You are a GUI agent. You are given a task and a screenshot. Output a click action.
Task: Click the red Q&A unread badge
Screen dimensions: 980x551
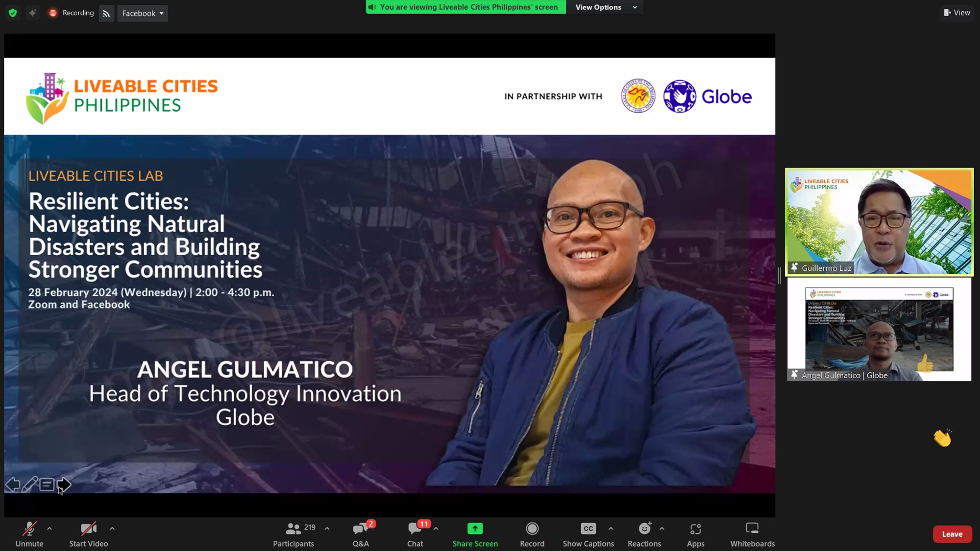pos(371,524)
